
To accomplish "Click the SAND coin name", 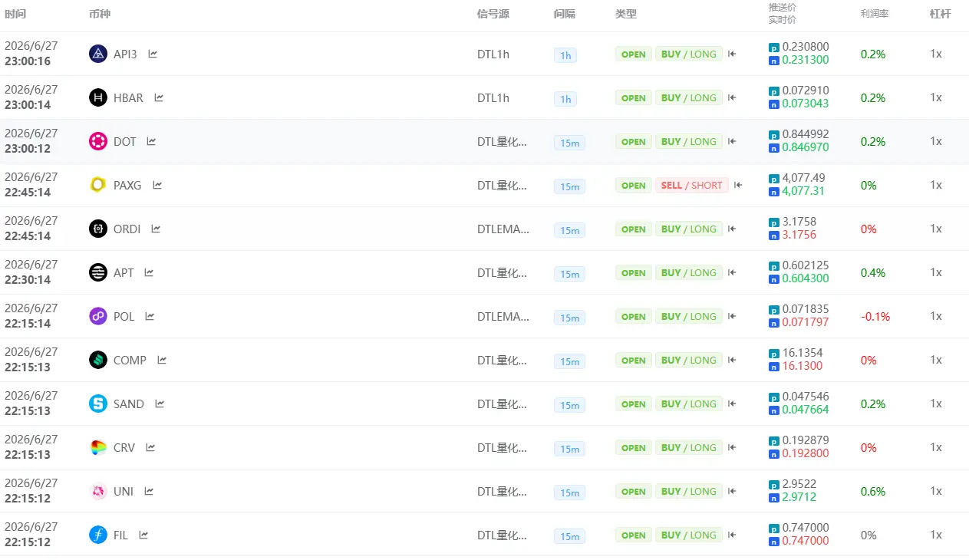I will [x=129, y=404].
